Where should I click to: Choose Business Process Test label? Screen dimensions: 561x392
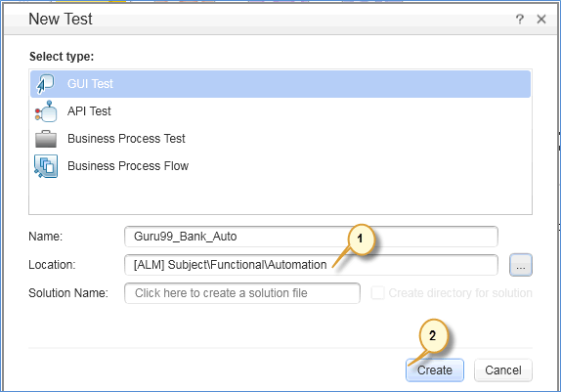126,139
